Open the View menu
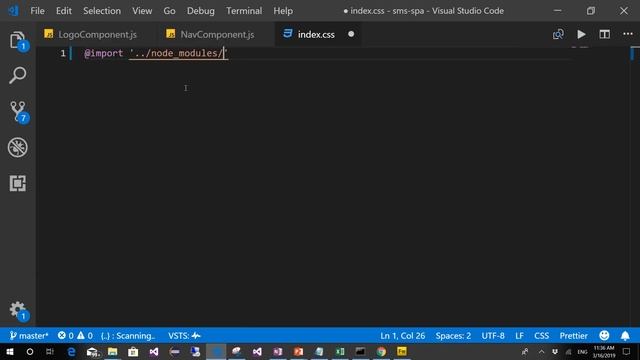The image size is (640, 360). click(x=142, y=11)
